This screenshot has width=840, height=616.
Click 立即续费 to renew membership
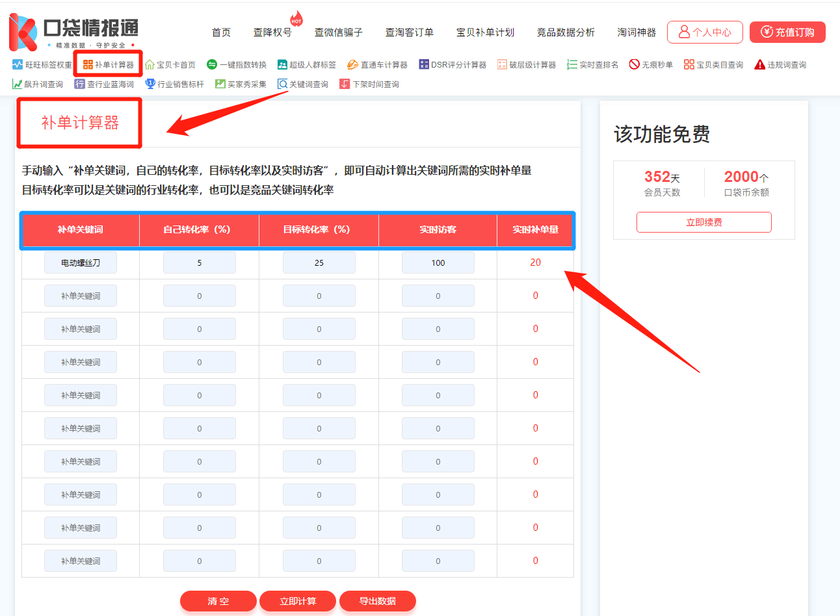pyautogui.click(x=704, y=222)
